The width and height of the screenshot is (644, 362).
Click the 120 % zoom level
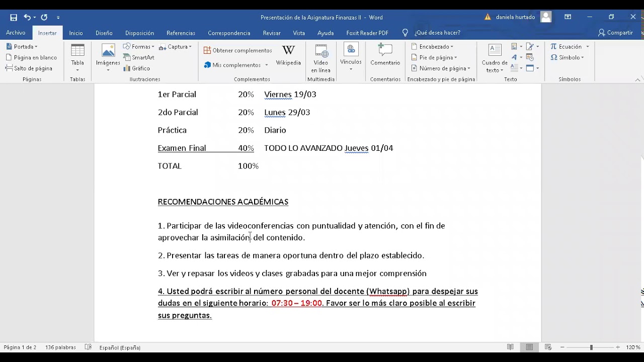[x=633, y=347]
